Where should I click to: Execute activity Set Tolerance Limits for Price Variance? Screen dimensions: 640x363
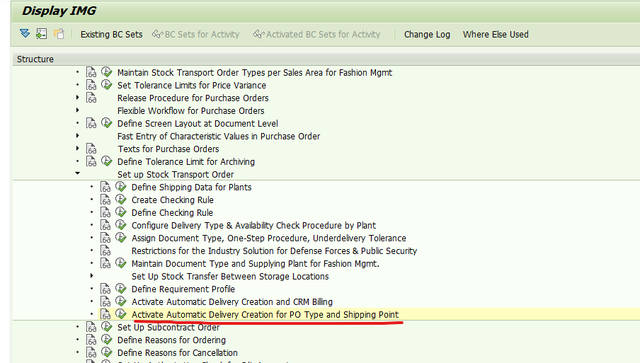107,85
